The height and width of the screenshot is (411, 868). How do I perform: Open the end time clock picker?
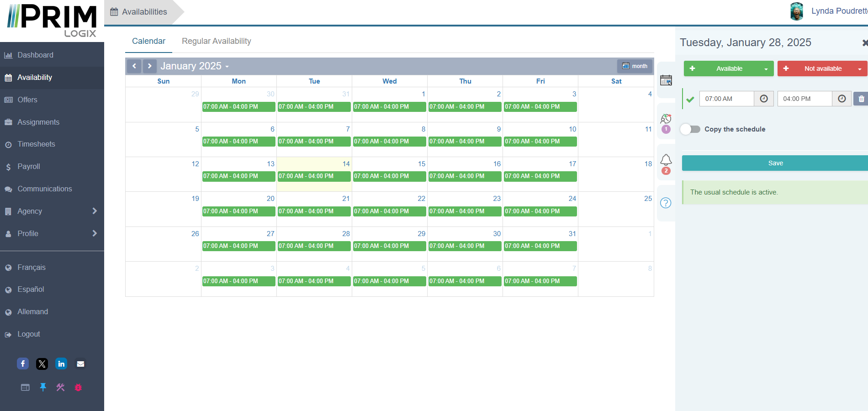point(842,99)
